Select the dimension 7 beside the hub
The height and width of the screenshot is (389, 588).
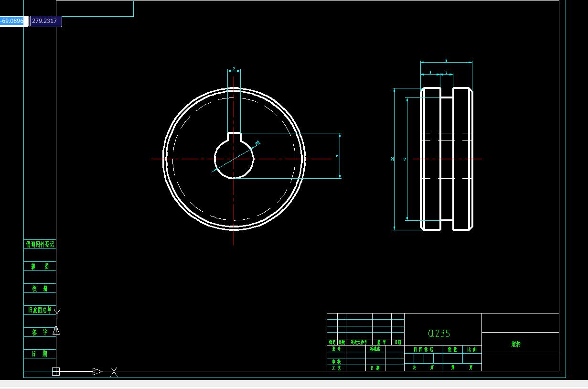tap(338, 156)
